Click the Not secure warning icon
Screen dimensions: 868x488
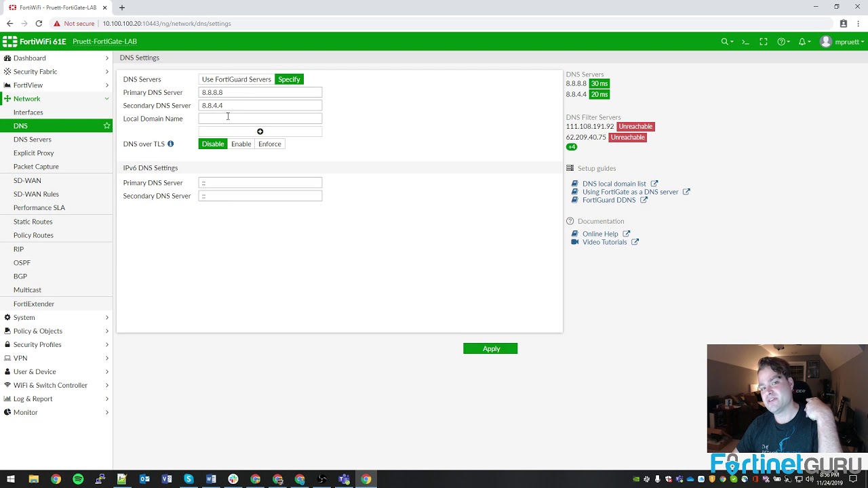(x=57, y=23)
